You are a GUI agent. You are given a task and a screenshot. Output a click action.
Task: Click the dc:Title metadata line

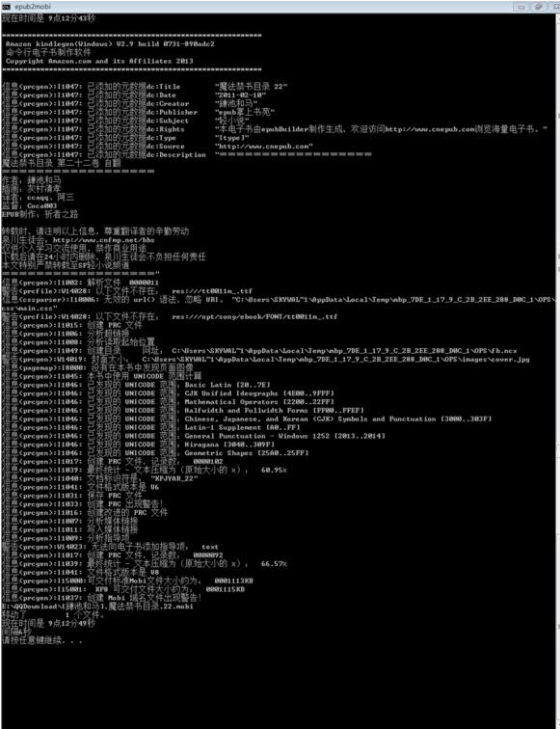click(x=145, y=87)
